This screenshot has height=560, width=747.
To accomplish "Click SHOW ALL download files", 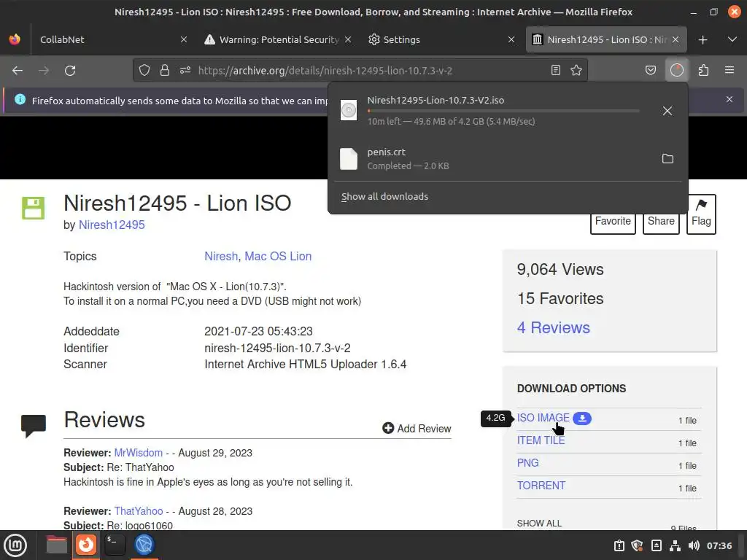I will pyautogui.click(x=539, y=524).
